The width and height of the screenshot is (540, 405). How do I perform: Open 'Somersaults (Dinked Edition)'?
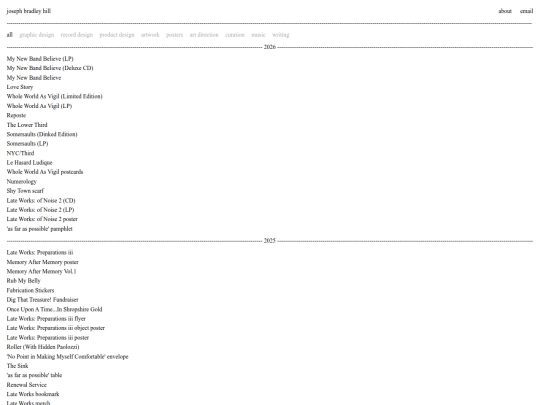42,134
